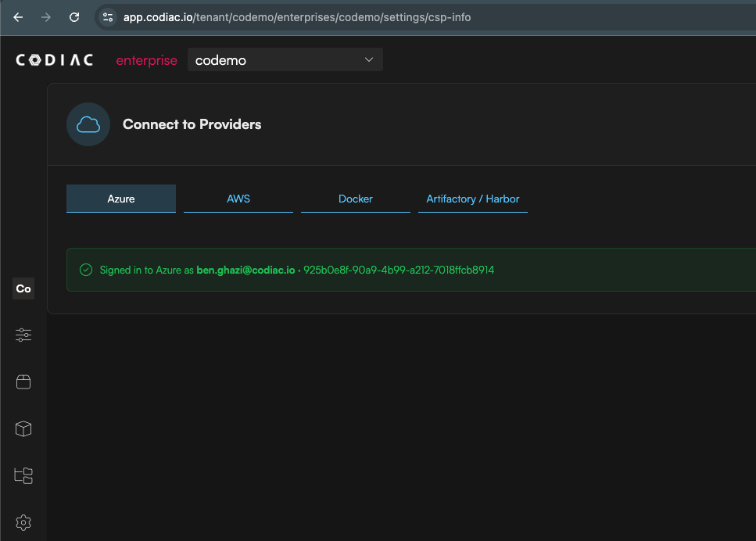Click the browser back arrow

18,17
